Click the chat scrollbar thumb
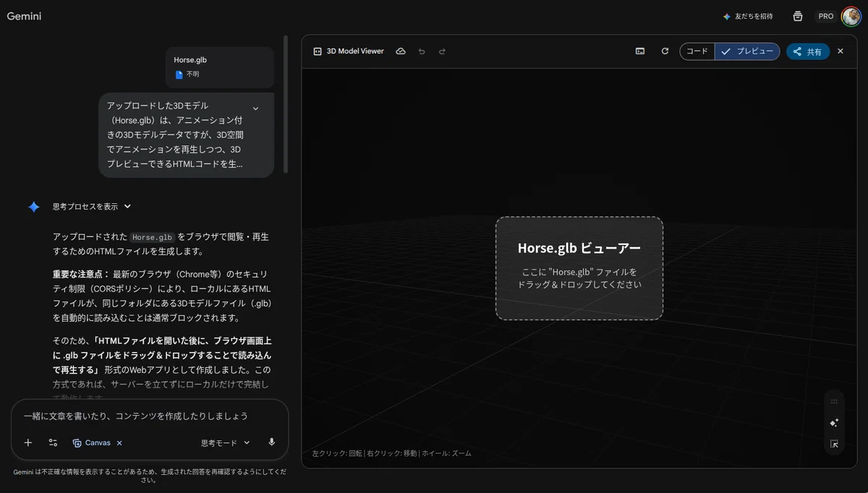 tap(286, 103)
